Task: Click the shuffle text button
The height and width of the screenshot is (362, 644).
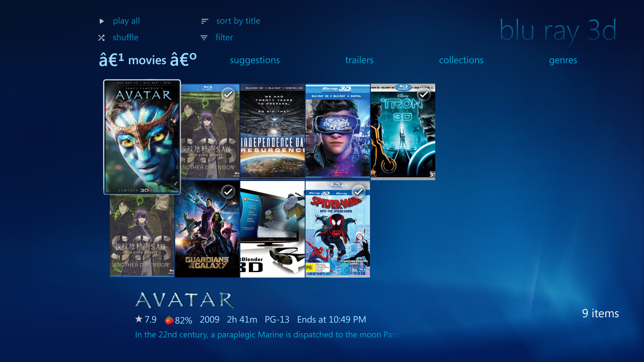Action: (x=125, y=38)
